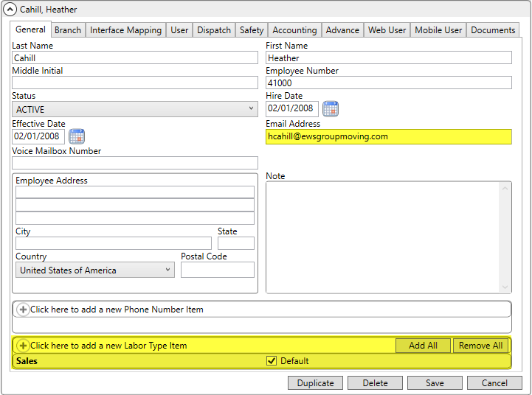The image size is (532, 395).
Task: Uncheck the Default checkbox for Sales
Action: pos(272,361)
